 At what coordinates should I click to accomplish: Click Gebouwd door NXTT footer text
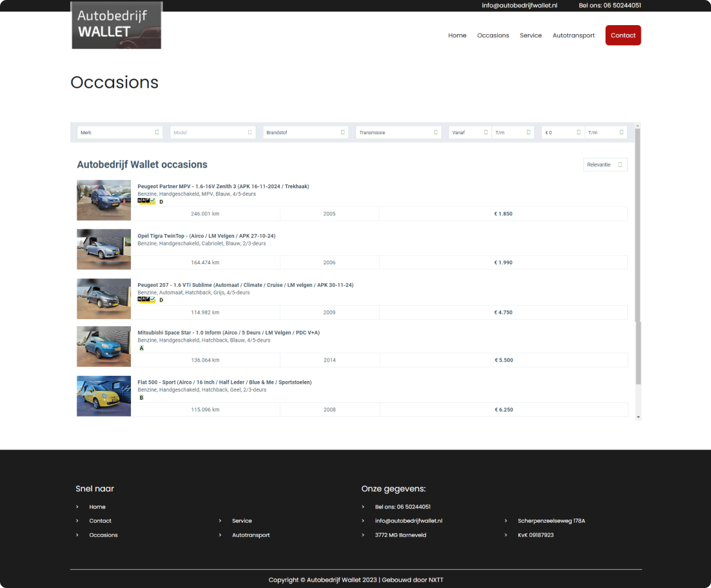[413, 580]
